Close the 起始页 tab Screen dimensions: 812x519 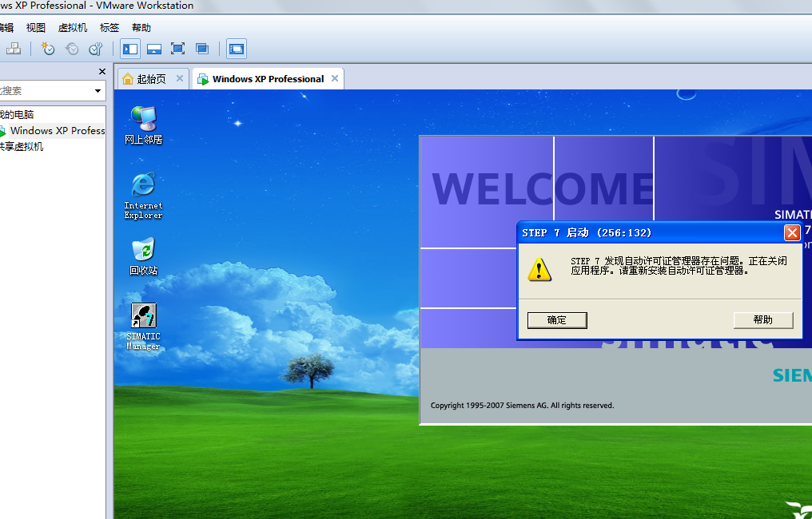pyautogui.click(x=180, y=78)
